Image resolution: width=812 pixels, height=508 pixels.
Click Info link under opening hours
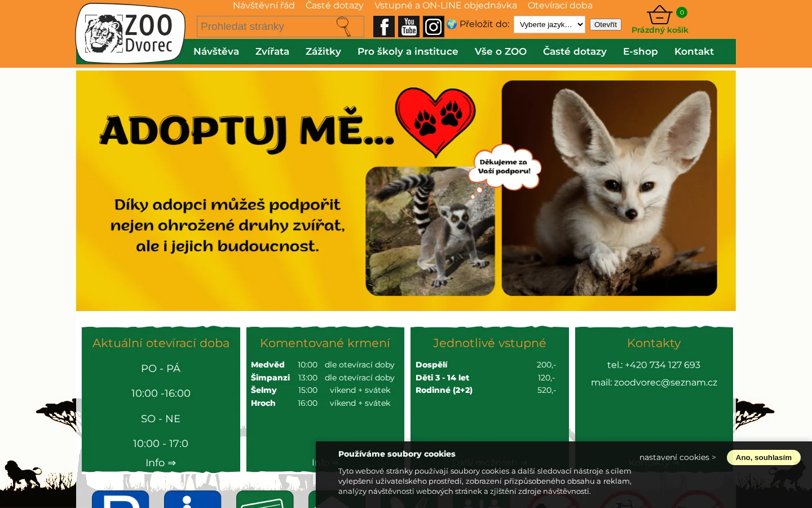pos(161,463)
